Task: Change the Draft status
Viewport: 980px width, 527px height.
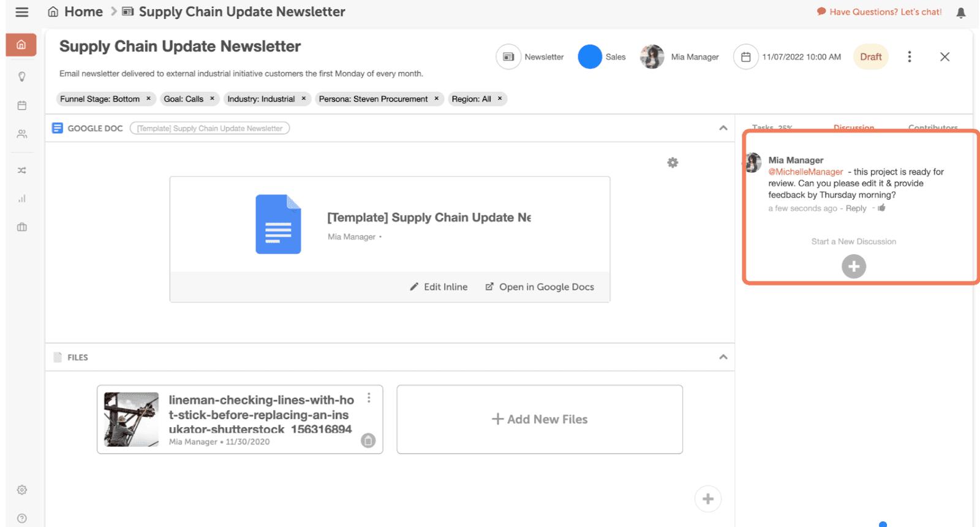Action: [871, 57]
